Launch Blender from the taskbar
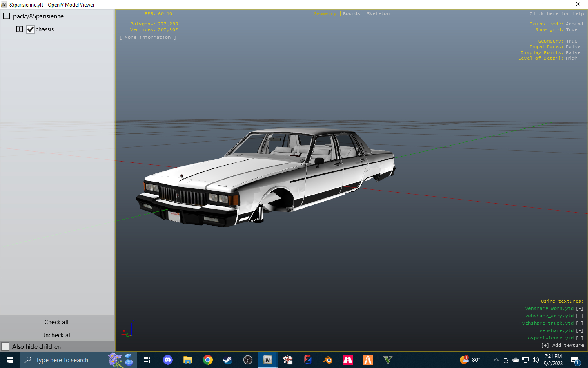Image resolution: width=588 pixels, height=368 pixels. click(327, 360)
